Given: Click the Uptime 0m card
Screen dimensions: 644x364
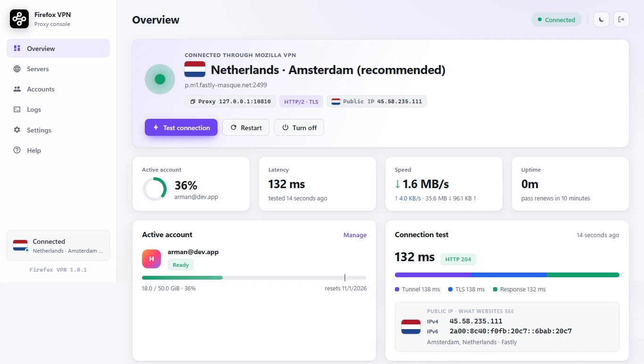Looking at the screenshot, I should [x=570, y=184].
